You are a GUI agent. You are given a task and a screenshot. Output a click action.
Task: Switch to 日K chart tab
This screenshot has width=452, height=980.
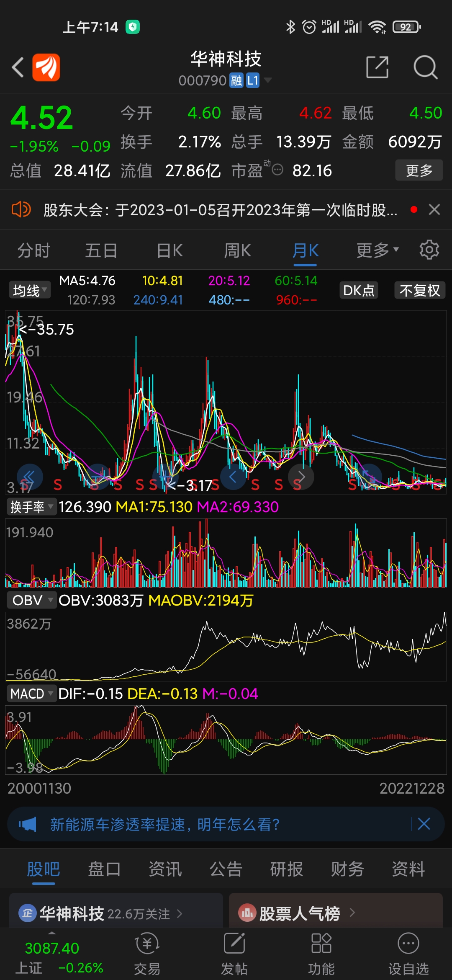(169, 250)
